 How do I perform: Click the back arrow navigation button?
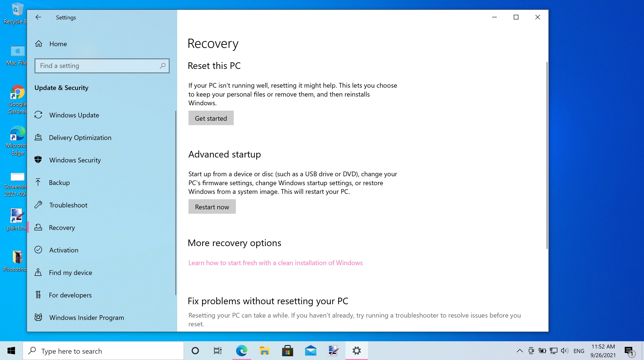(x=38, y=17)
